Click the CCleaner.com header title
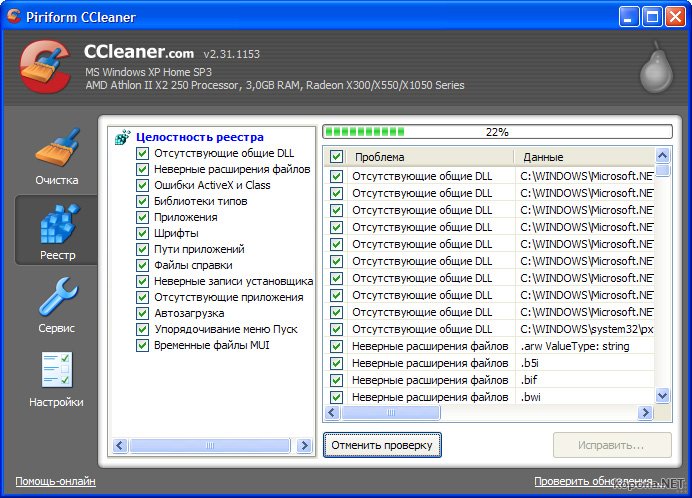 point(139,52)
